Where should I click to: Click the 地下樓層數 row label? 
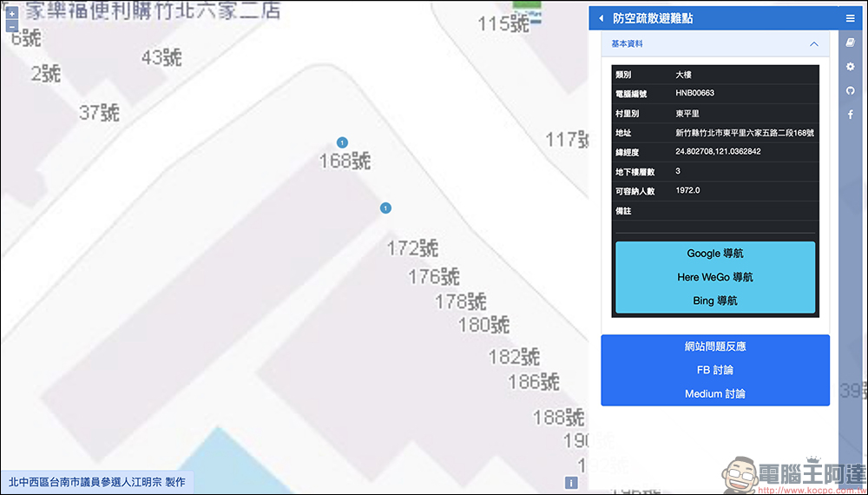click(635, 172)
